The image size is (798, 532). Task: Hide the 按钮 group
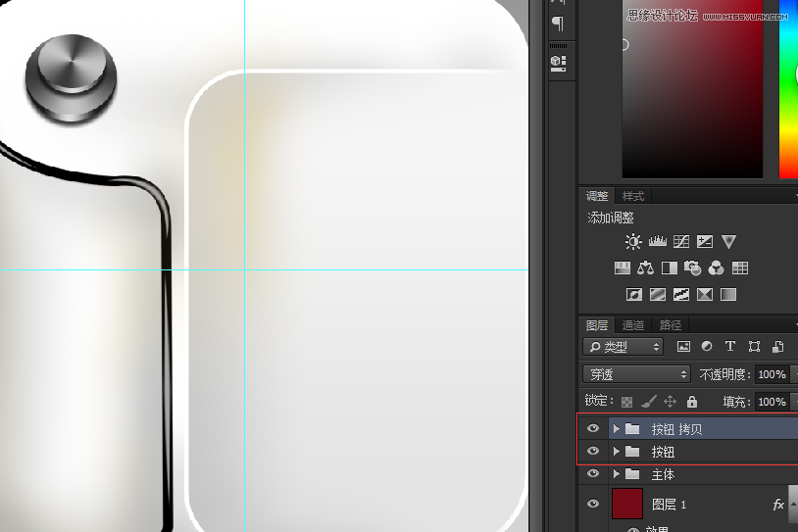pyautogui.click(x=593, y=451)
